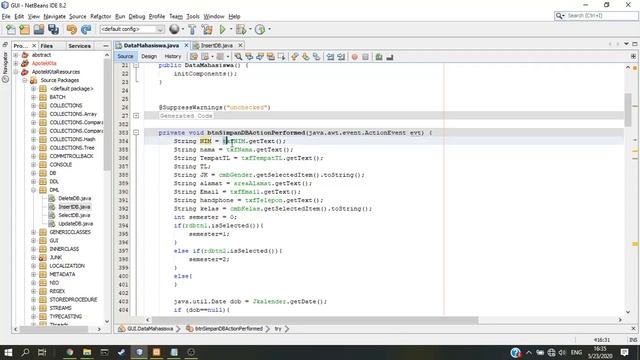Collapse the btnSimpanDBActionPerformed method fold
This screenshot has width=640, height=360.
(x=136, y=133)
